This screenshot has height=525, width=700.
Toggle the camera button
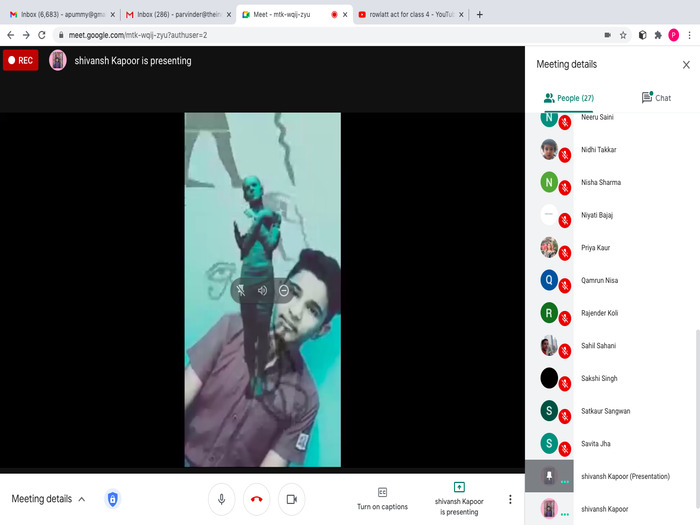pos(292,499)
